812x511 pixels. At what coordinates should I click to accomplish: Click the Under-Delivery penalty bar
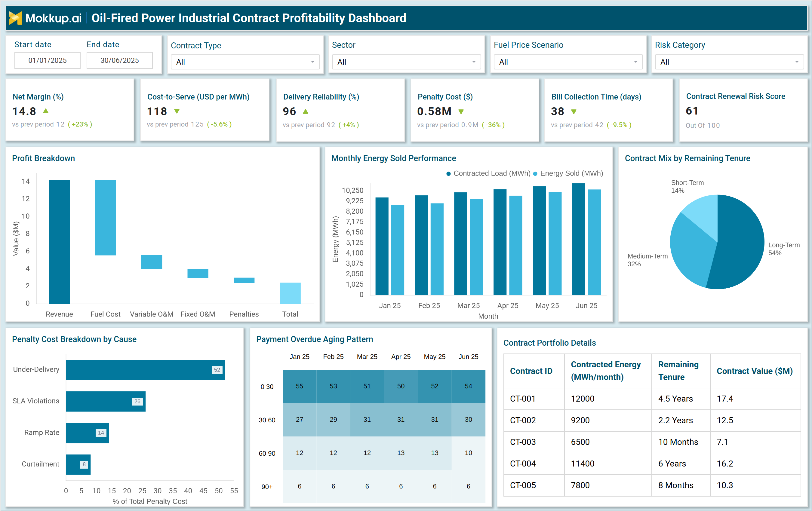point(145,370)
